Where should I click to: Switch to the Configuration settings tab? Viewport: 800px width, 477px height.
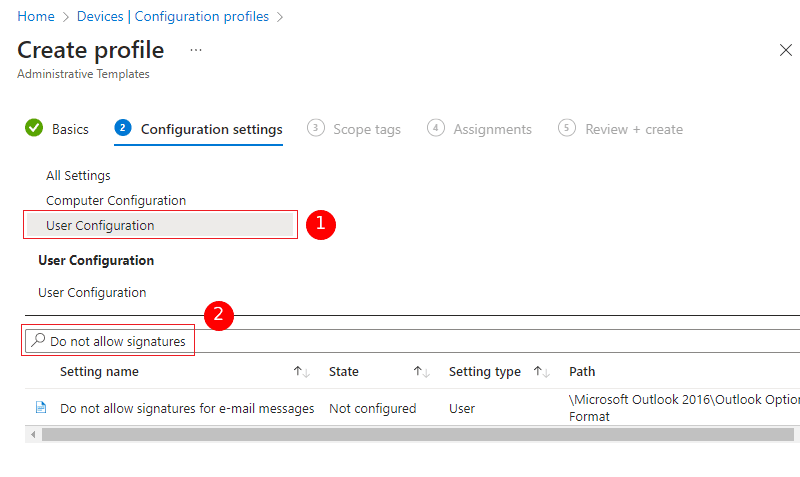coord(211,129)
